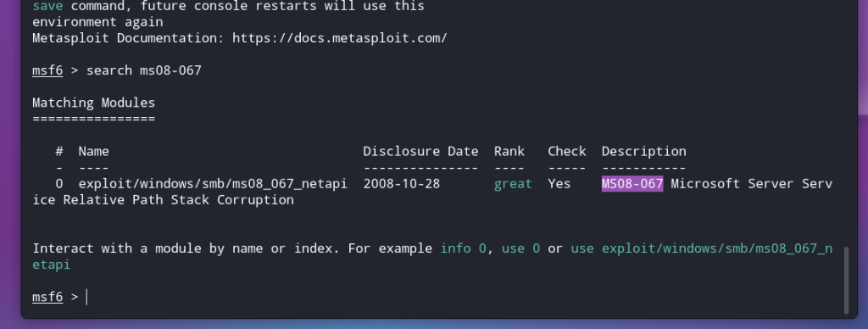Image resolution: width=868 pixels, height=329 pixels.
Task: Click the green 'use 0' example command
Action: point(520,248)
